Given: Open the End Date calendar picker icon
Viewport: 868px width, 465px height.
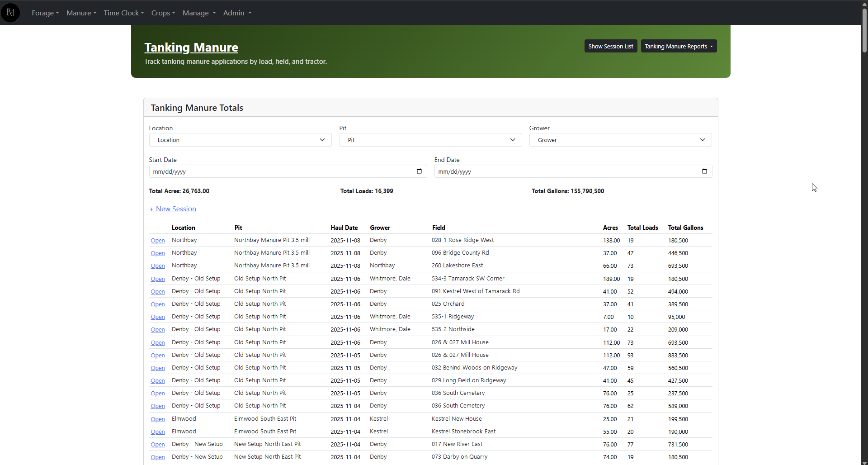Looking at the screenshot, I should pos(704,171).
